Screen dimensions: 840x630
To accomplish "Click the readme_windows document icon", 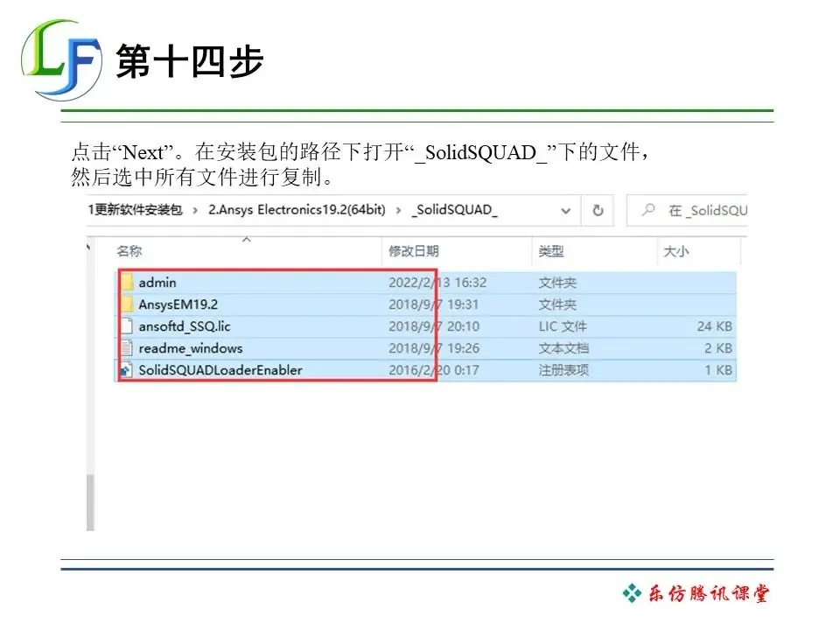I will (x=127, y=348).
